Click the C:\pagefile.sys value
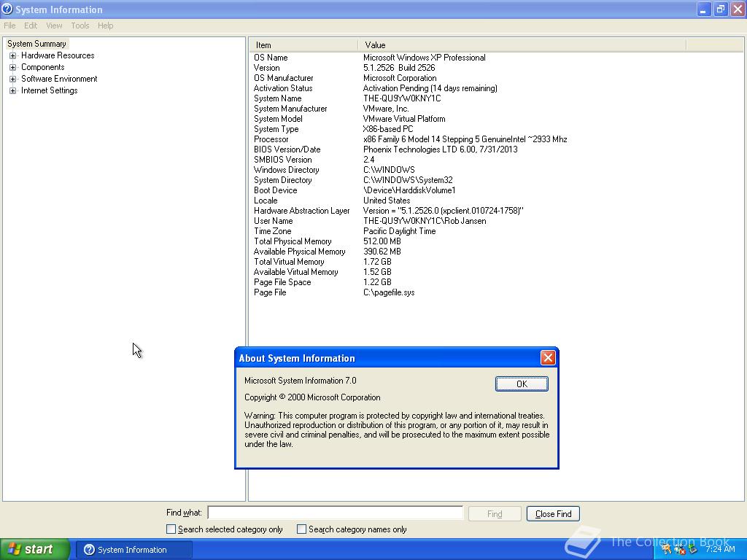 (x=389, y=293)
